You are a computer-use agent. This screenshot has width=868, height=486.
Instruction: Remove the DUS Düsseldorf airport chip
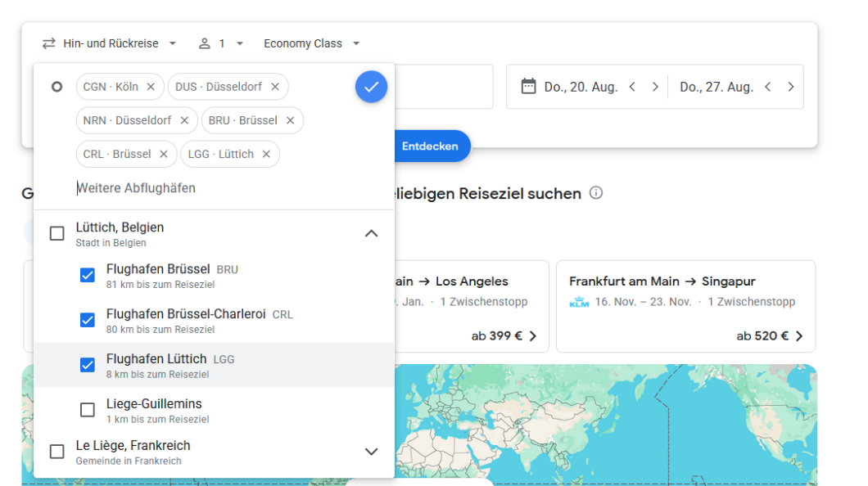pyautogui.click(x=275, y=87)
